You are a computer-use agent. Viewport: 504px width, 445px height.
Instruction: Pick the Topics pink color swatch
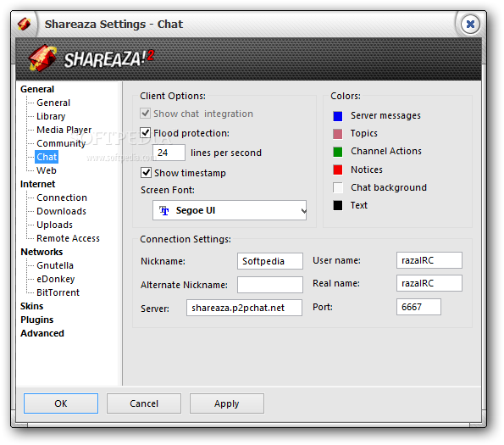click(337, 134)
